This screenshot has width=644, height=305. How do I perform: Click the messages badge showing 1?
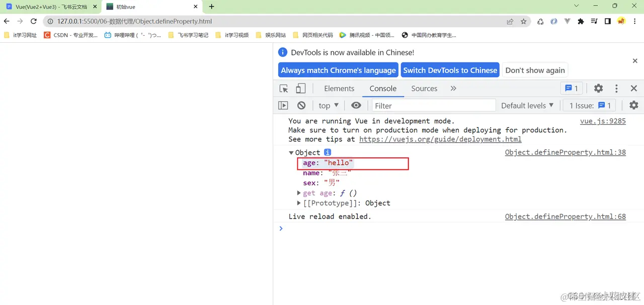[x=572, y=88]
